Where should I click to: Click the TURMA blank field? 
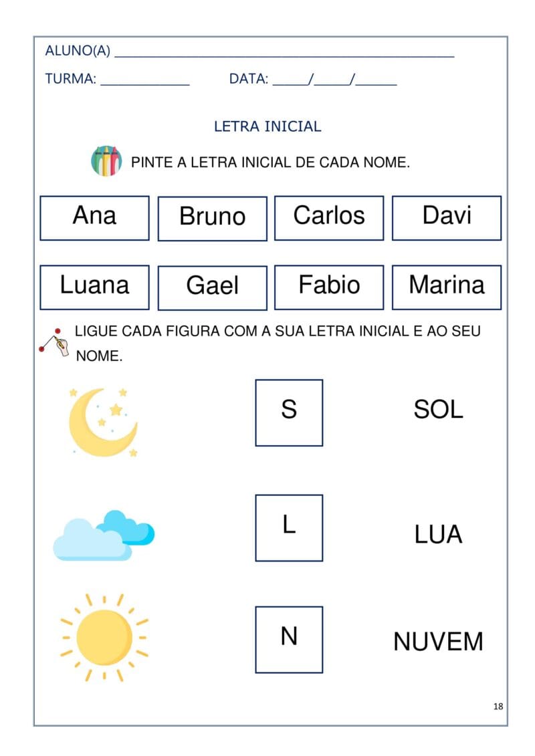145,80
